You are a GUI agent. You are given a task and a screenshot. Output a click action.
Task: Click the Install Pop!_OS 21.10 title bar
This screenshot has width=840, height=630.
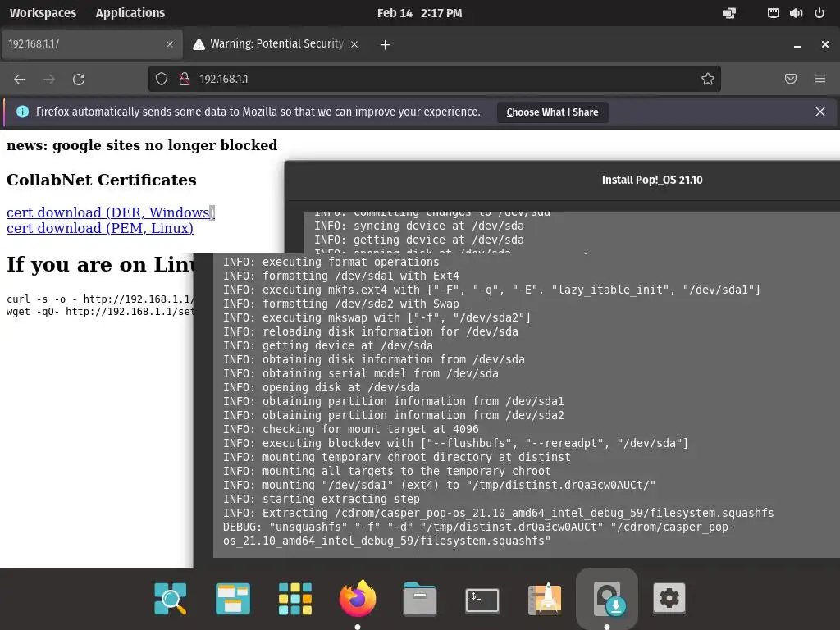[562, 180]
